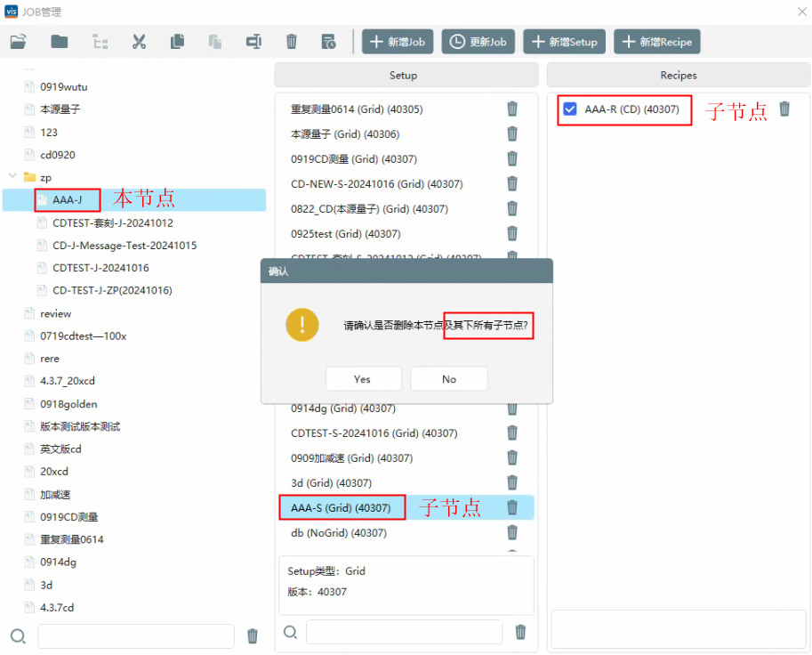Uncheck the AAA-R (CD) (40307) recipe checkbox

coord(569,109)
